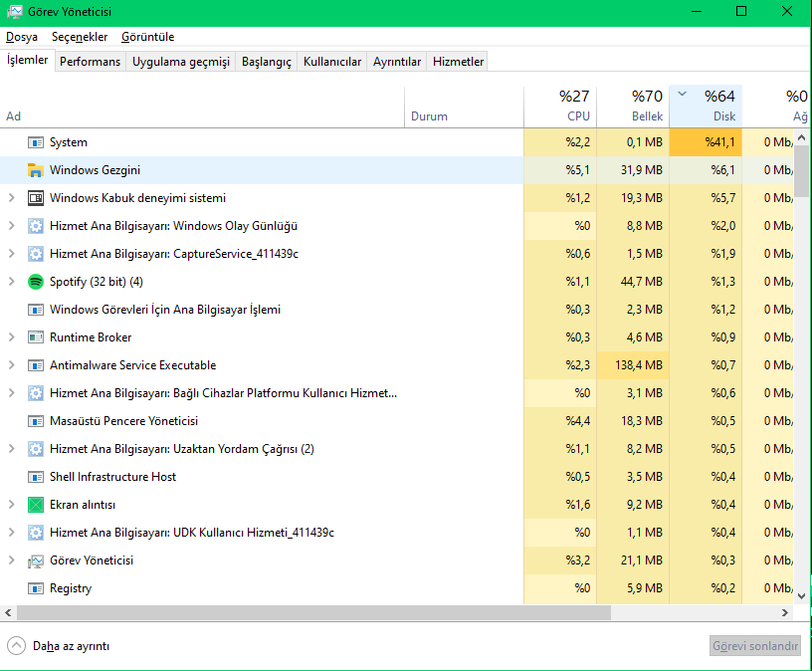
Task: Click the horizontal scrollbar right arrow
Action: pos(785,612)
